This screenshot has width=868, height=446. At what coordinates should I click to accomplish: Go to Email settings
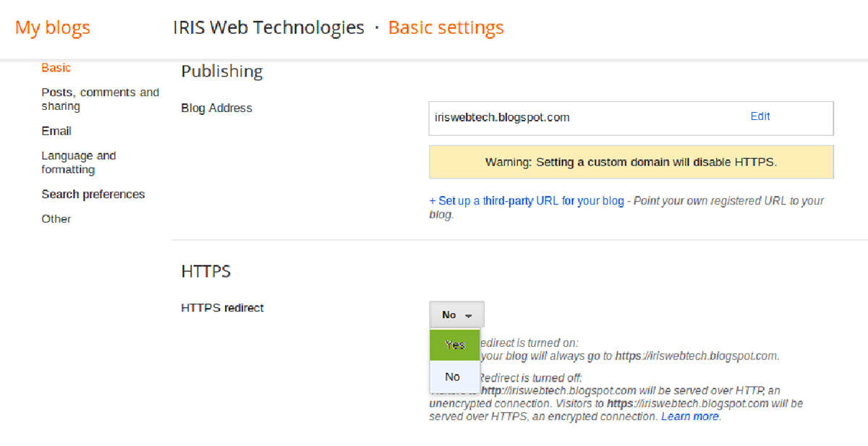coord(56,131)
